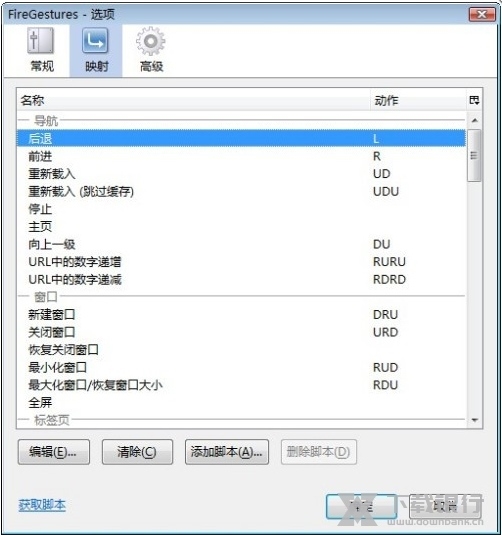
Task: Click the scrollbar up arrow
Action: point(474,120)
